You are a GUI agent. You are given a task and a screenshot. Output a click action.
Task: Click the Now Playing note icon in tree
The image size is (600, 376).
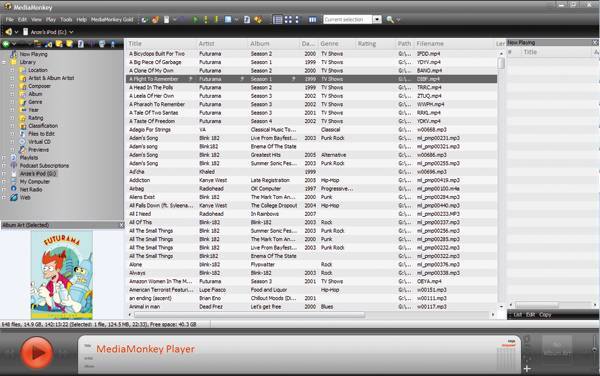pyautogui.click(x=13, y=54)
